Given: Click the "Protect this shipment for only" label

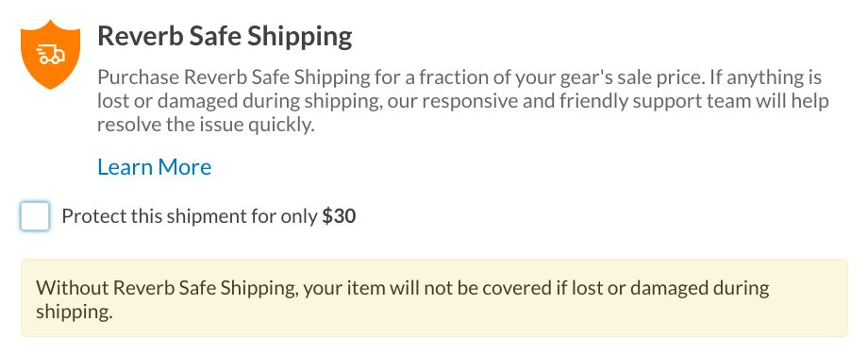Looking at the screenshot, I should coord(190,216).
